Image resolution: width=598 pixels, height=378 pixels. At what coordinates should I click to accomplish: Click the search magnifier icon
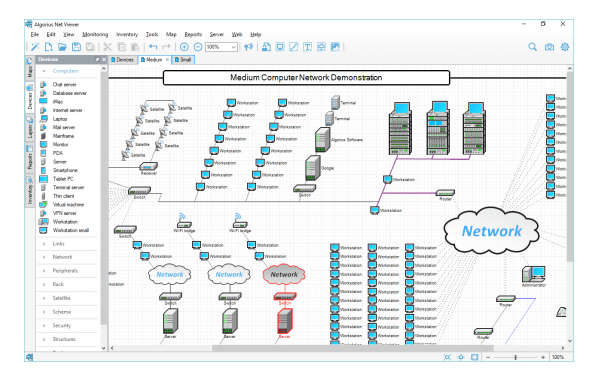click(532, 47)
